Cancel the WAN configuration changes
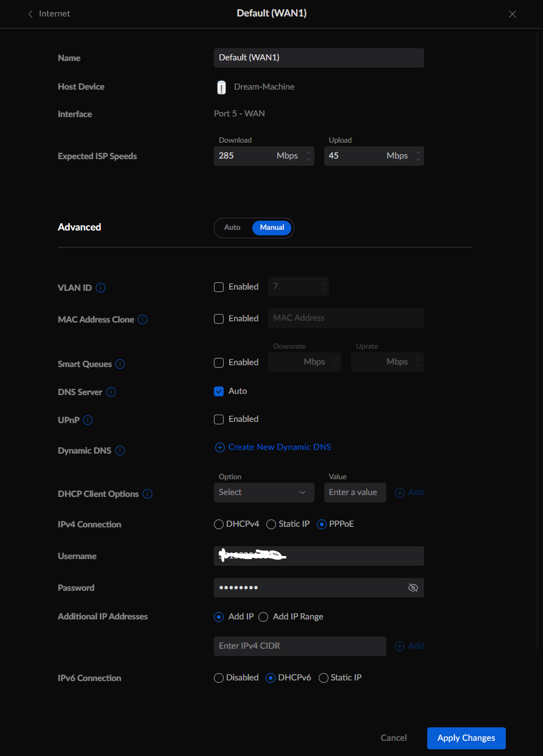The height and width of the screenshot is (756, 543). click(x=394, y=738)
